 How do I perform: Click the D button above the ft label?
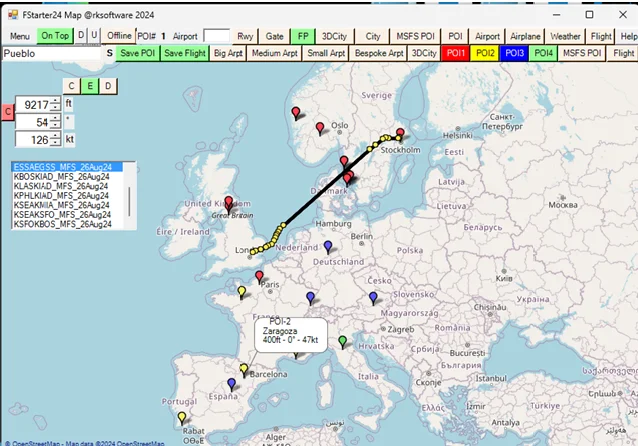click(x=108, y=86)
